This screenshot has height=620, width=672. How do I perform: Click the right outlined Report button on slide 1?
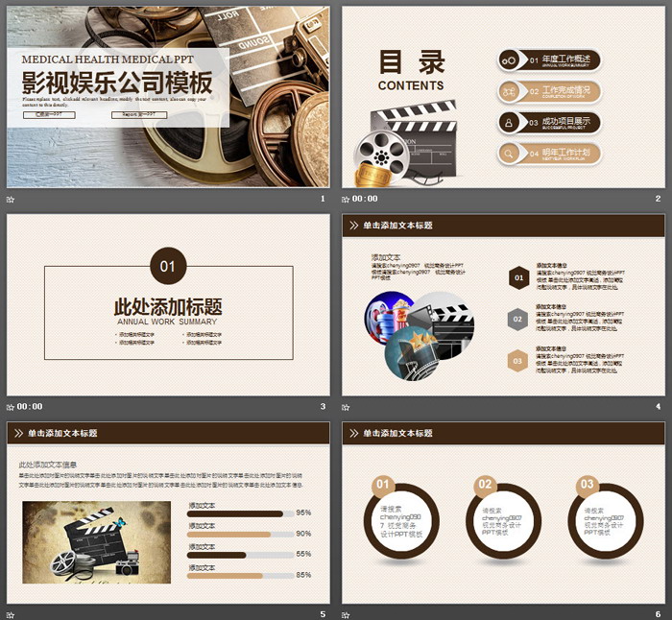[139, 115]
